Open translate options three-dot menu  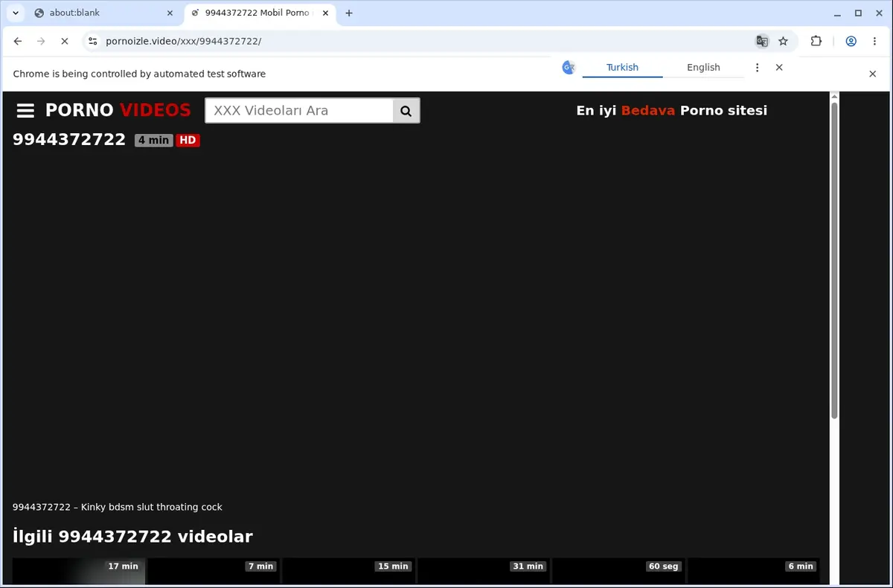[758, 68]
